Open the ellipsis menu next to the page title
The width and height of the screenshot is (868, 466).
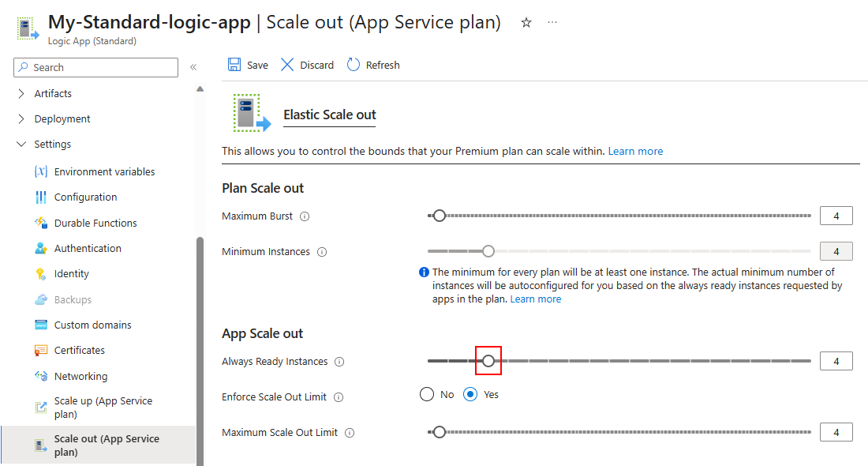click(552, 22)
